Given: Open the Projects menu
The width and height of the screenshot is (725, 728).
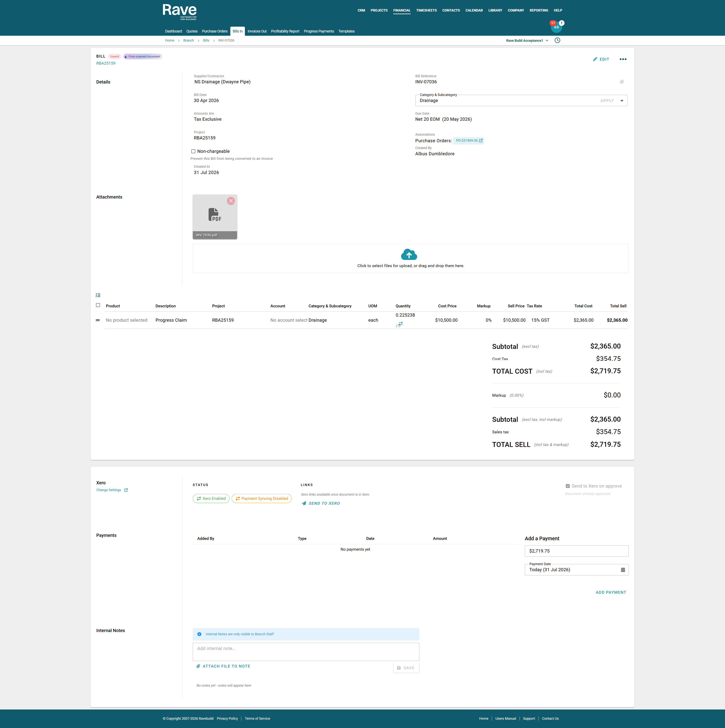Looking at the screenshot, I should (379, 11).
